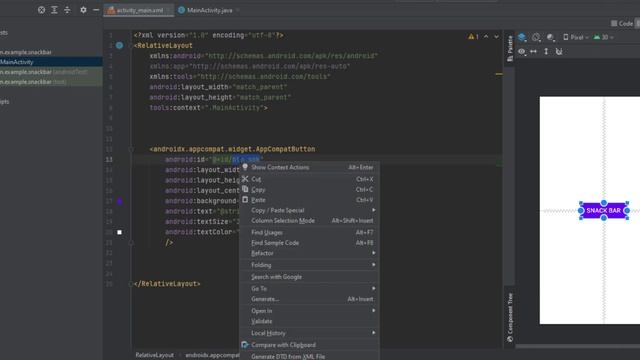This screenshot has width=640, height=360.
Task: Choose Paste in the context menu
Action: [x=309, y=200]
